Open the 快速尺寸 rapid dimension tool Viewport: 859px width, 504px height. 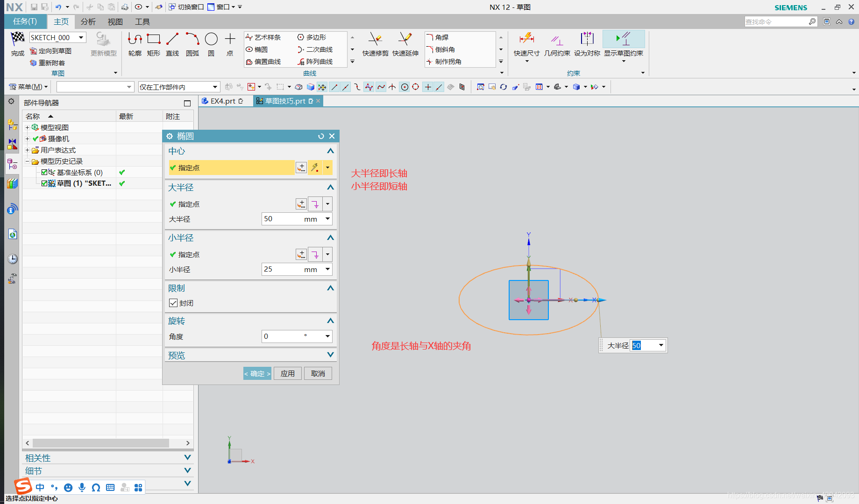pyautogui.click(x=526, y=45)
